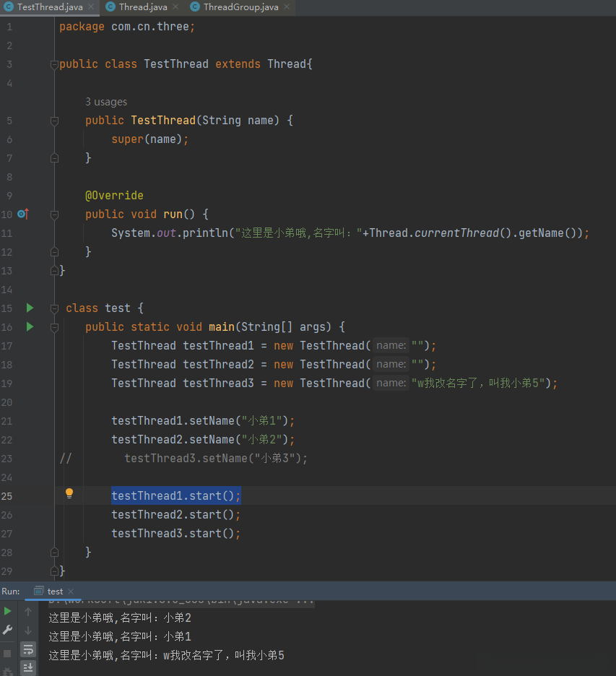Click the yellow intention lightbulb on line 25
The image size is (616, 676).
click(x=69, y=493)
